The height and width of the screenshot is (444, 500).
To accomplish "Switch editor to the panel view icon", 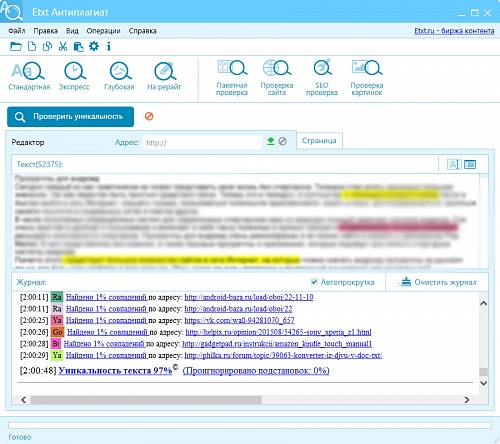I will tap(470, 164).
